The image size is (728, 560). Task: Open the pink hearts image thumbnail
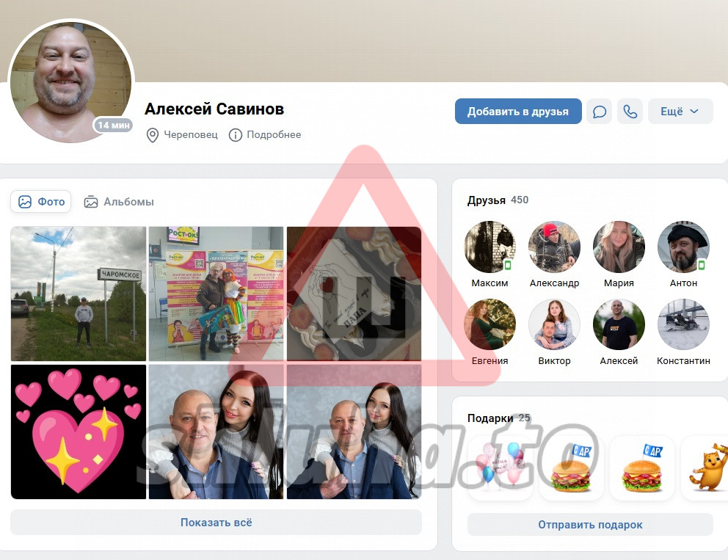[79, 432]
